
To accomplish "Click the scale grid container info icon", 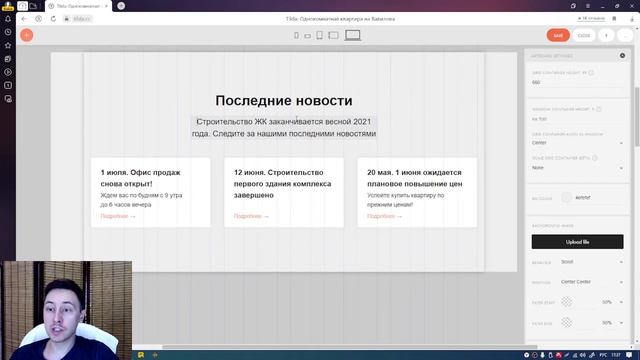I will pyautogui.click(x=595, y=158).
